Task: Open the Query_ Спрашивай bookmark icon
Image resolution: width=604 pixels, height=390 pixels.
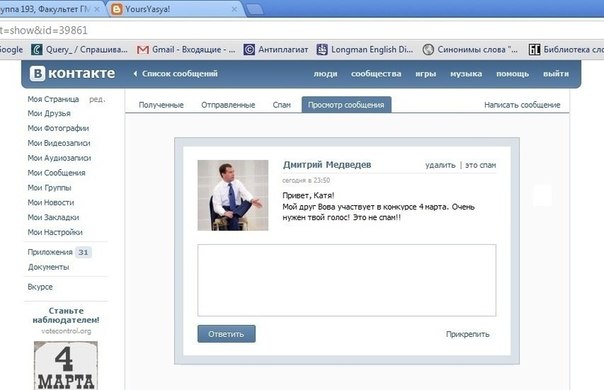Action: click(37, 50)
